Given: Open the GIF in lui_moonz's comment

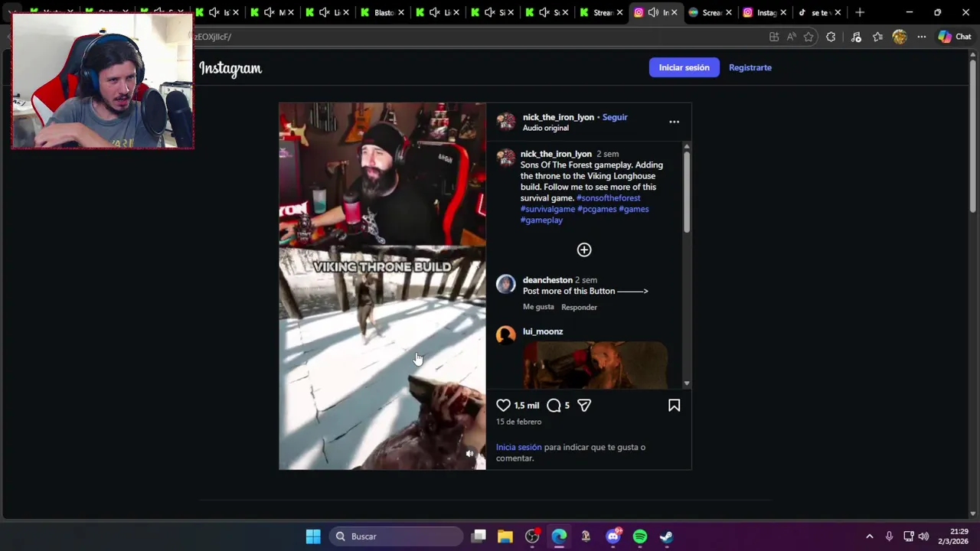Looking at the screenshot, I should tap(596, 365).
